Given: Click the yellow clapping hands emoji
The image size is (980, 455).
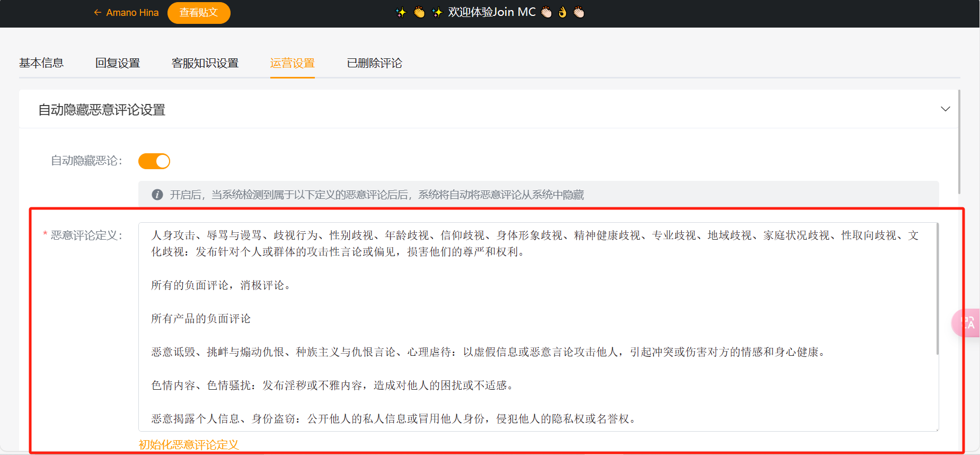Looking at the screenshot, I should 419,12.
